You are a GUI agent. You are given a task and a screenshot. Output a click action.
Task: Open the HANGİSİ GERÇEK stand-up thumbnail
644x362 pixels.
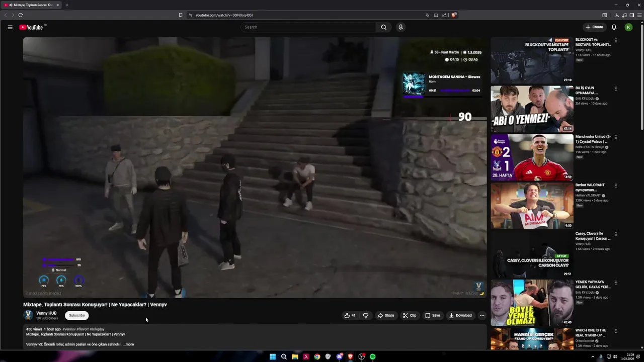[532, 339]
